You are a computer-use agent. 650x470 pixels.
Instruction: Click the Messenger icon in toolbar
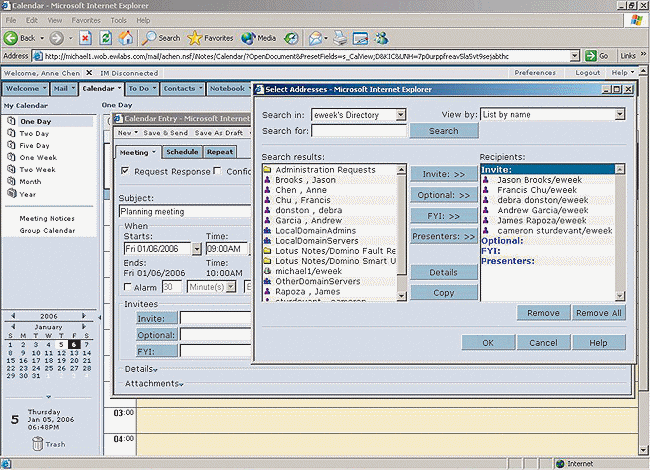click(381, 38)
